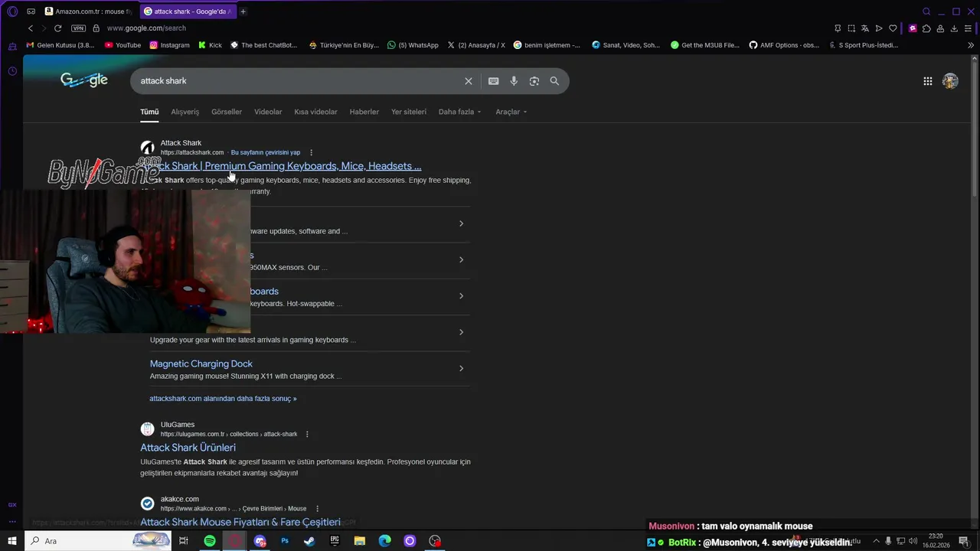Image resolution: width=980 pixels, height=551 pixels.
Task: Click the Google logo
Action: tap(84, 80)
